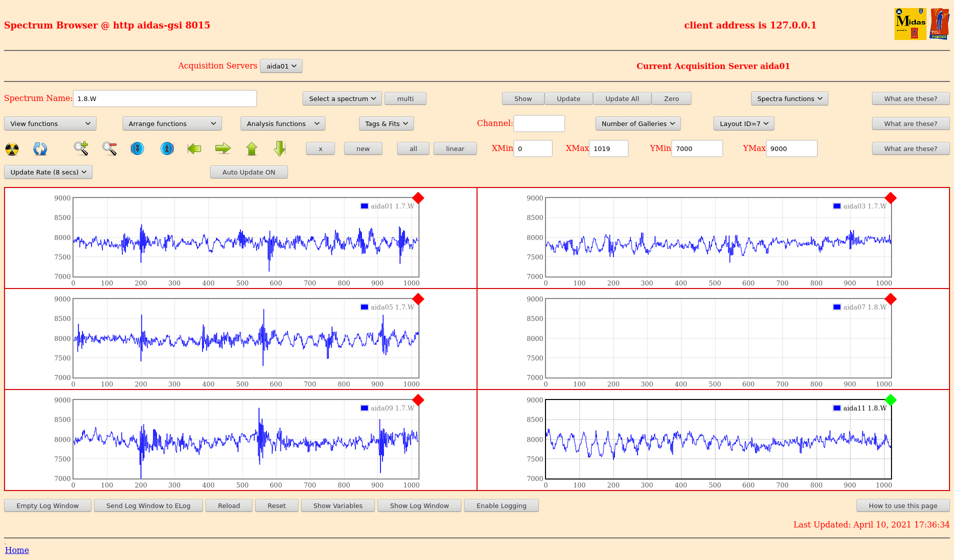Click blue legend swatch for aida11 1.8.W

click(x=837, y=408)
